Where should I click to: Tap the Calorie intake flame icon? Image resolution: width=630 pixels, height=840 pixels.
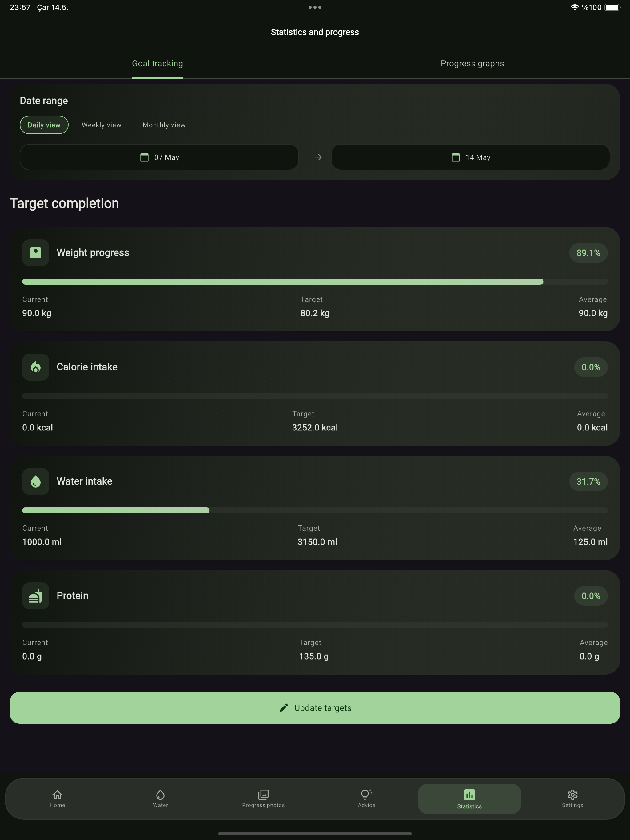click(36, 367)
